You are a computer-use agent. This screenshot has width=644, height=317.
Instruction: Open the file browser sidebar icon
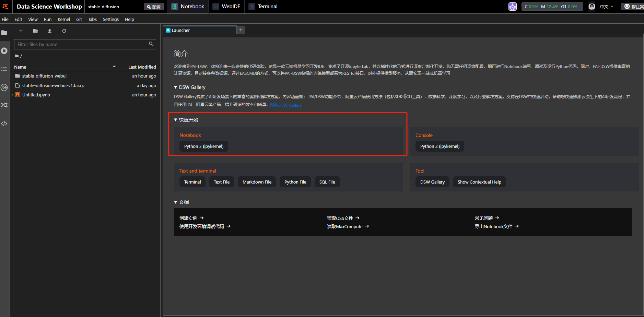click(4, 33)
